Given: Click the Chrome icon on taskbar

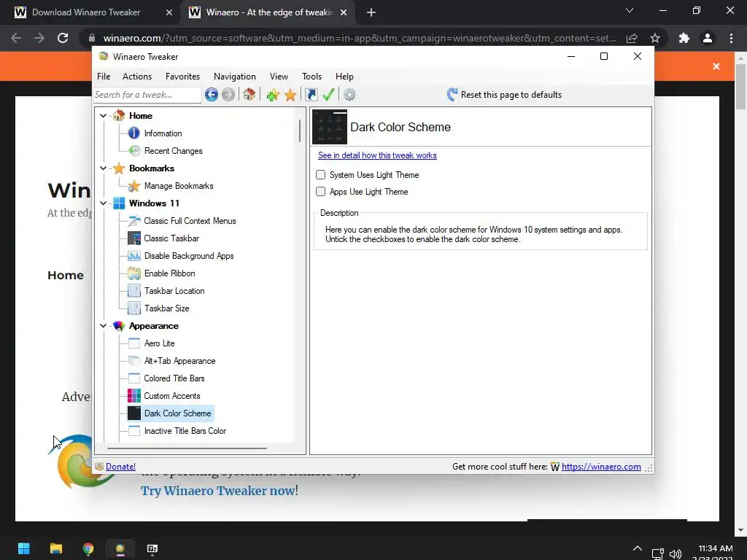Looking at the screenshot, I should (x=88, y=548).
